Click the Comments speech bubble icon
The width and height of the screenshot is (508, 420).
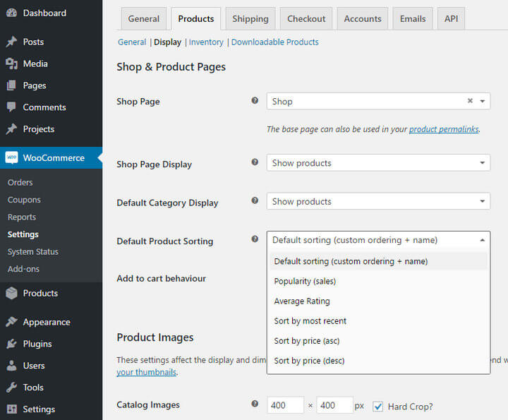(12, 107)
